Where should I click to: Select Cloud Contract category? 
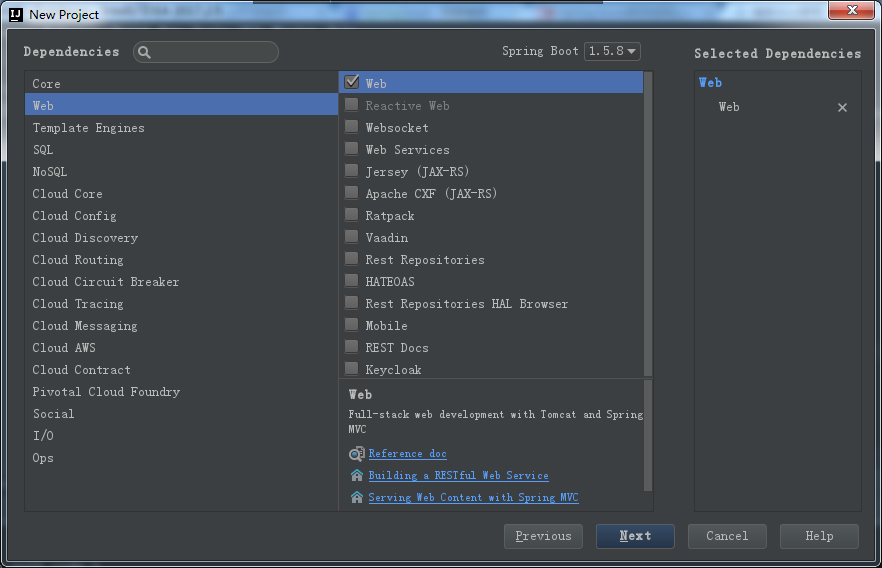tap(181, 369)
